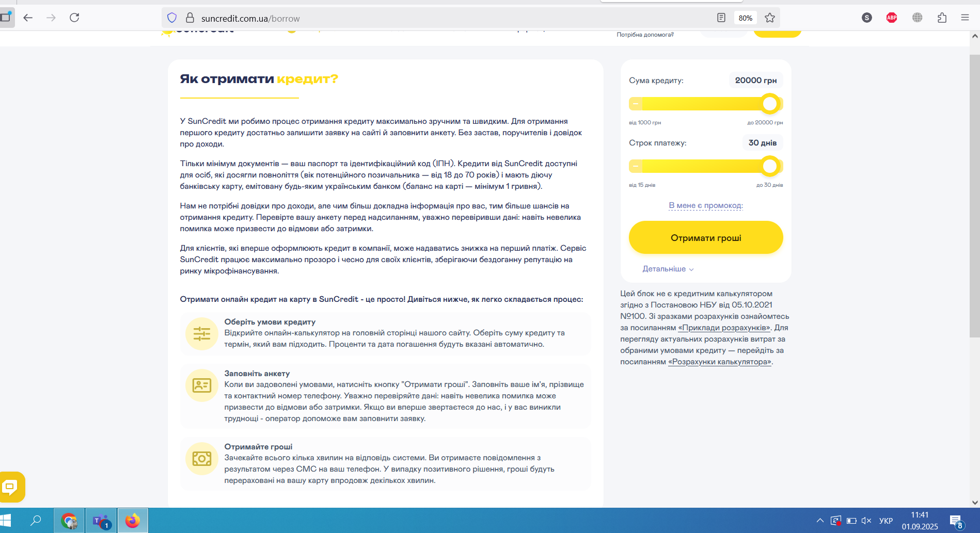Image resolution: width=980 pixels, height=533 pixels.
Task: Click the Потрібна допомога? link
Action: pyautogui.click(x=645, y=35)
